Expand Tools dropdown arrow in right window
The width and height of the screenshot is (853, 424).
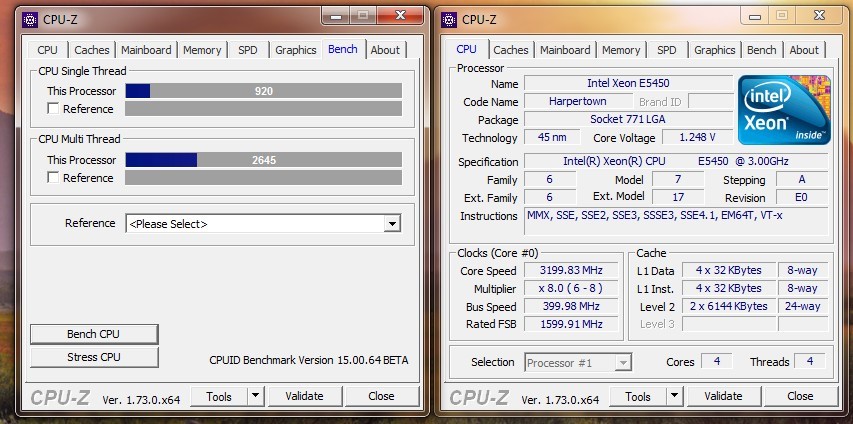pos(674,396)
